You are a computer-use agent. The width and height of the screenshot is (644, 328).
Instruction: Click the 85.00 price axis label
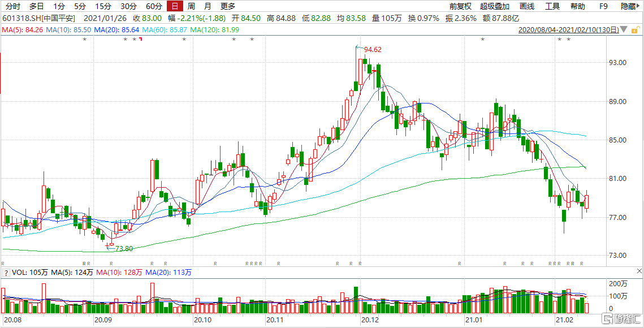coord(619,140)
